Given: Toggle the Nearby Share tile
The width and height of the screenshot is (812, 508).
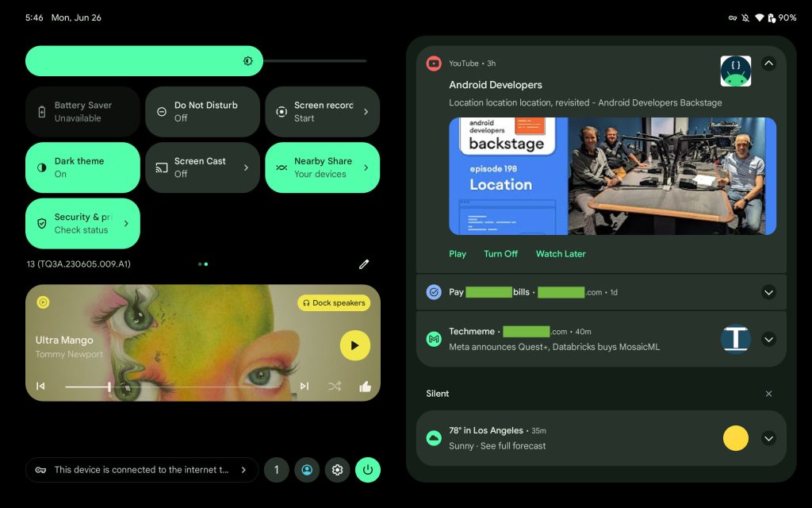Looking at the screenshot, I should point(322,167).
